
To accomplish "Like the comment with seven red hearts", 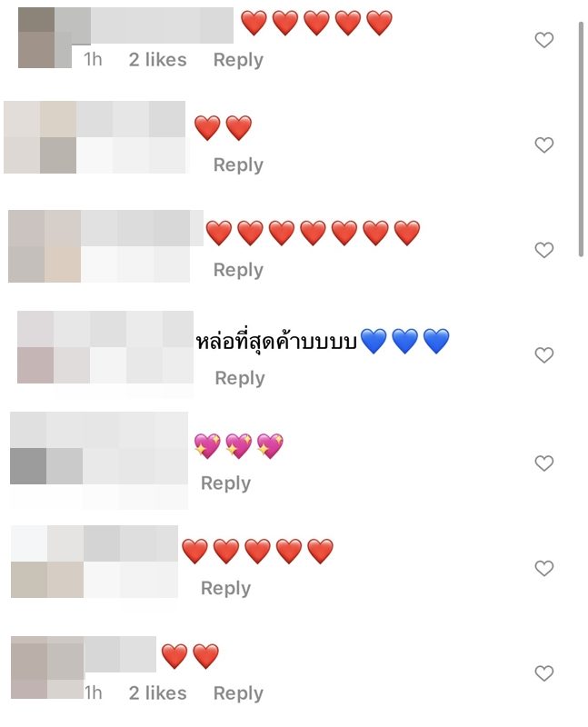I will (544, 251).
